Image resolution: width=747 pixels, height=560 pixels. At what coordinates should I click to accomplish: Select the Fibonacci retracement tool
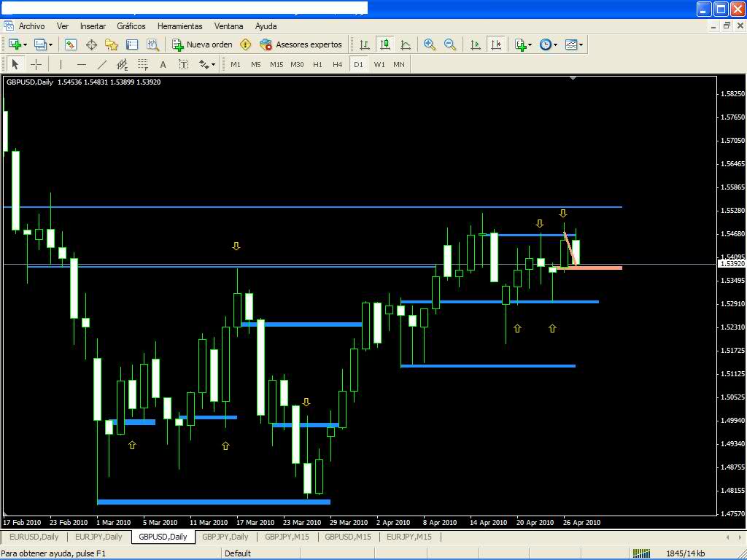142,64
